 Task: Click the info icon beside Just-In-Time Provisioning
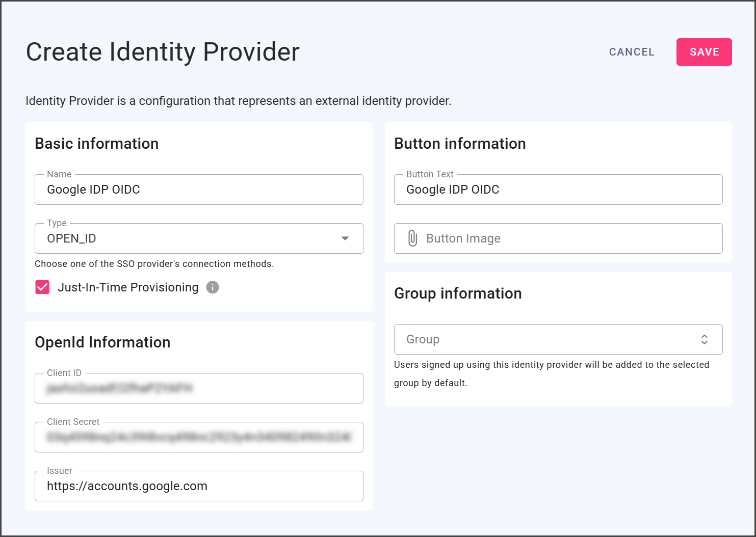point(213,287)
